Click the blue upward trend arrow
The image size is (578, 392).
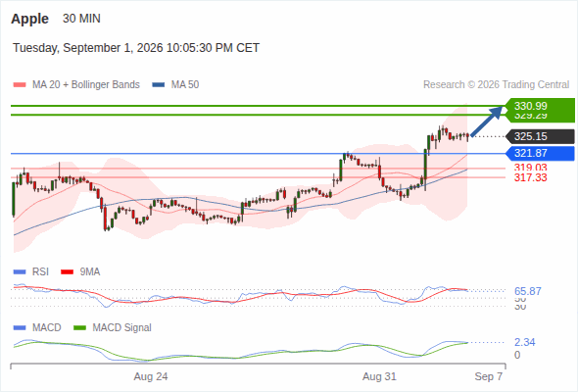click(x=487, y=122)
